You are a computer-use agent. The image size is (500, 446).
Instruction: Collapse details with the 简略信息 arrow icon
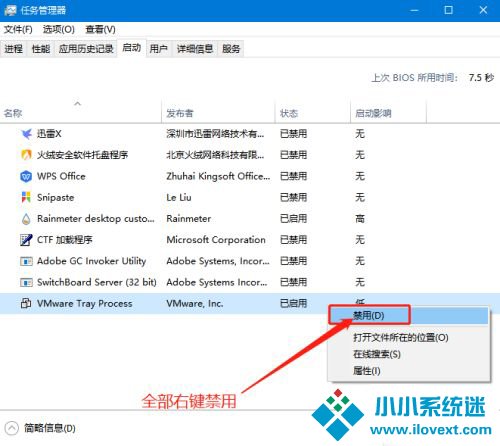pyautogui.click(x=12, y=428)
